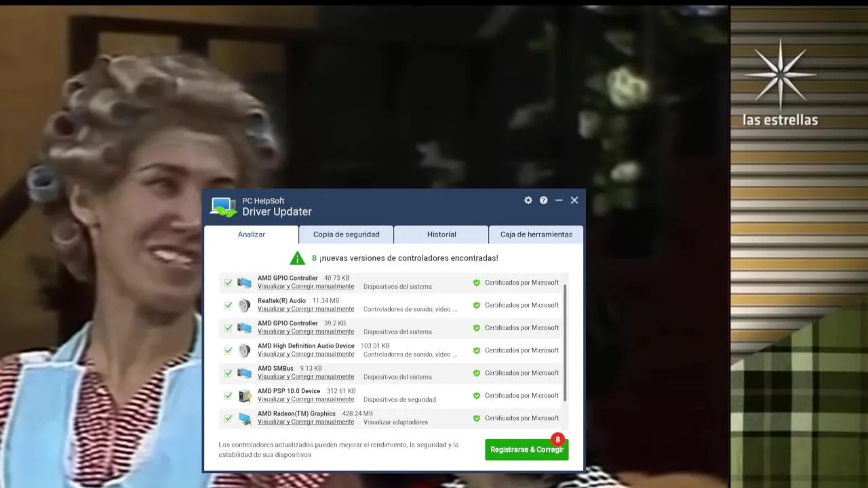This screenshot has width=868, height=488.
Task: Open the Copia de seguridad tab
Action: point(346,235)
